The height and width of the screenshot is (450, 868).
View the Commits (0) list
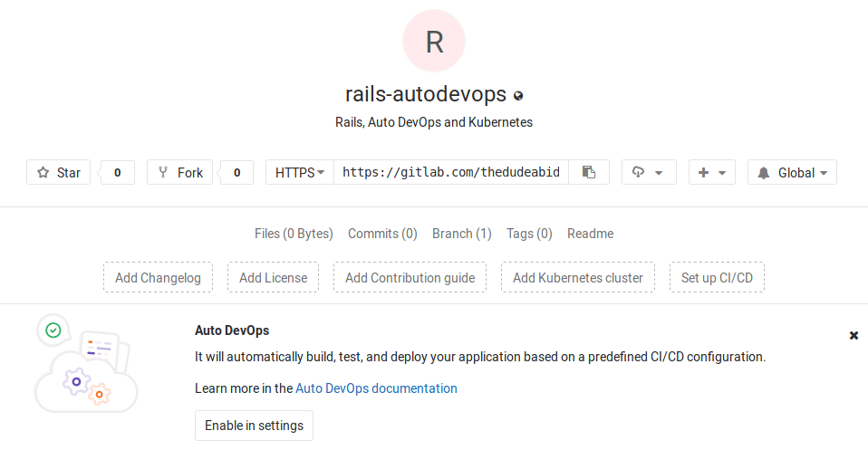(x=382, y=234)
